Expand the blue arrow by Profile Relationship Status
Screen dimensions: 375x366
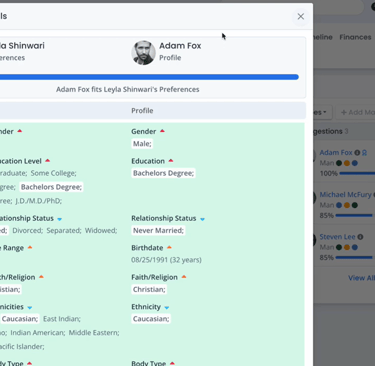pos(202,219)
